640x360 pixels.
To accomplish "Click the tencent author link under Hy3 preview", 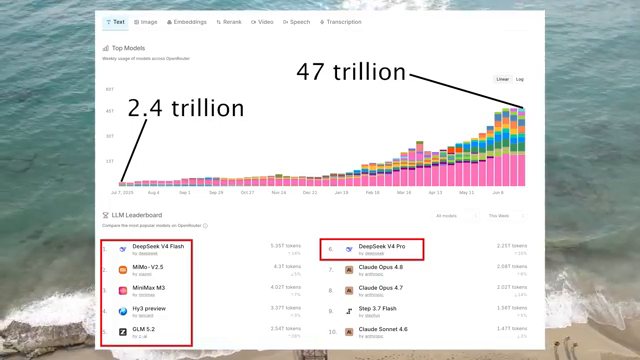I will pos(146,316).
